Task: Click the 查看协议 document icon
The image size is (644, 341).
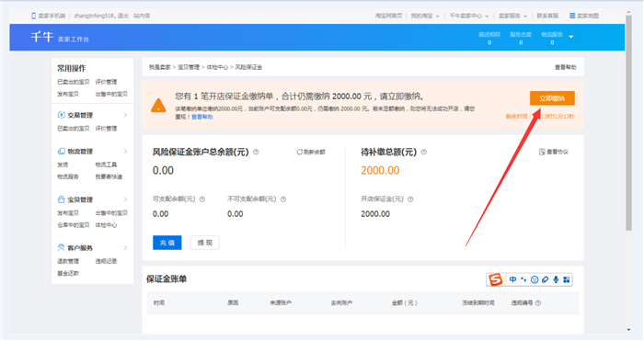Action: 542,153
